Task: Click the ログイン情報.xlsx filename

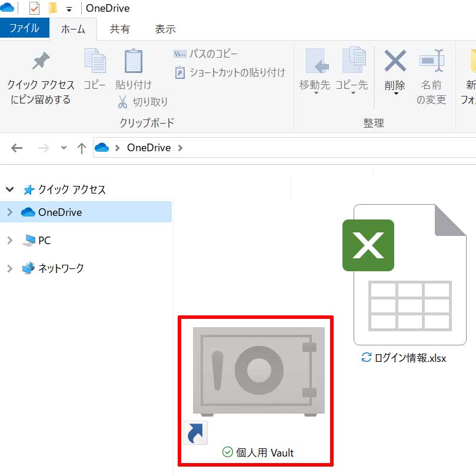Action: pyautogui.click(x=410, y=358)
